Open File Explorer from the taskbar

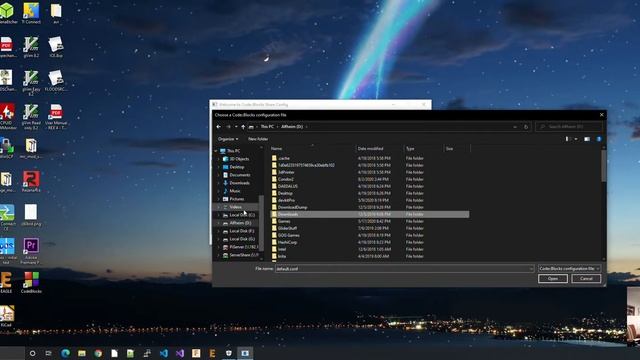(x=82, y=353)
